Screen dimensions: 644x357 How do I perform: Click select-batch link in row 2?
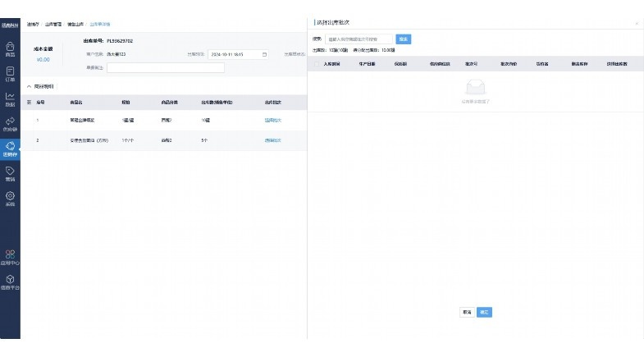click(x=272, y=140)
